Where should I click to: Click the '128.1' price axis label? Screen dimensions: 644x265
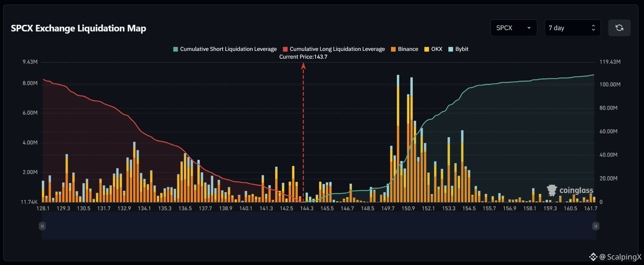[43, 208]
